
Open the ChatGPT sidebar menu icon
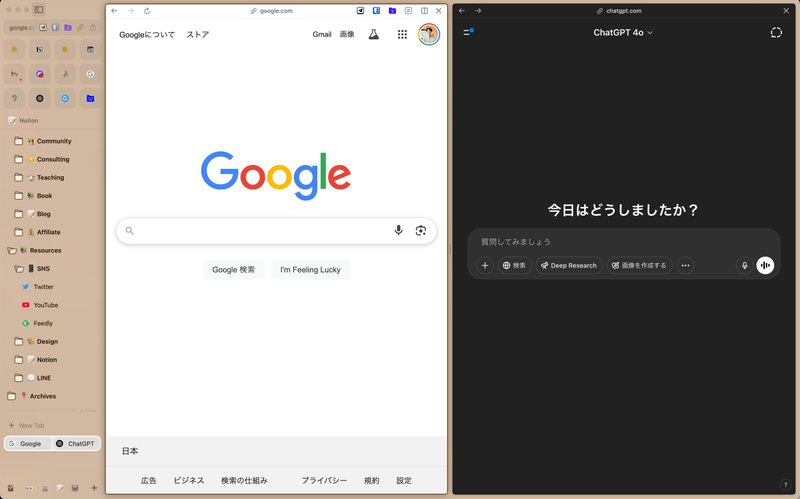(467, 33)
